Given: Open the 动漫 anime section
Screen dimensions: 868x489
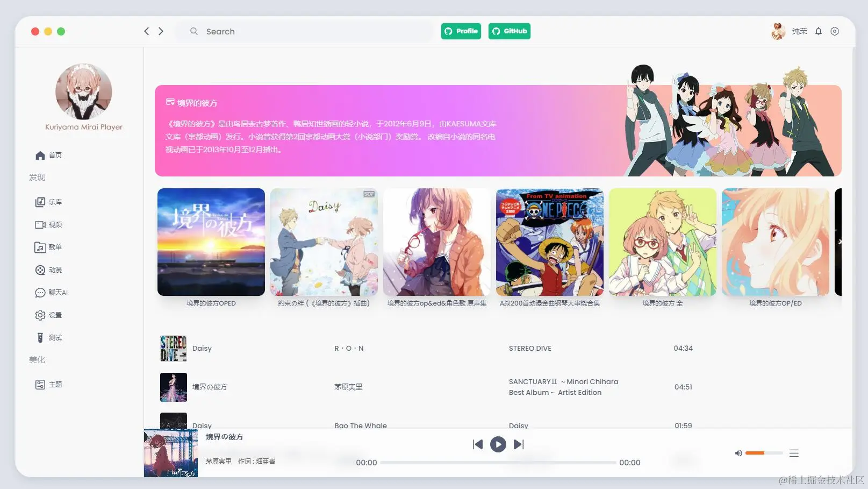Looking at the screenshot, I should click(54, 270).
